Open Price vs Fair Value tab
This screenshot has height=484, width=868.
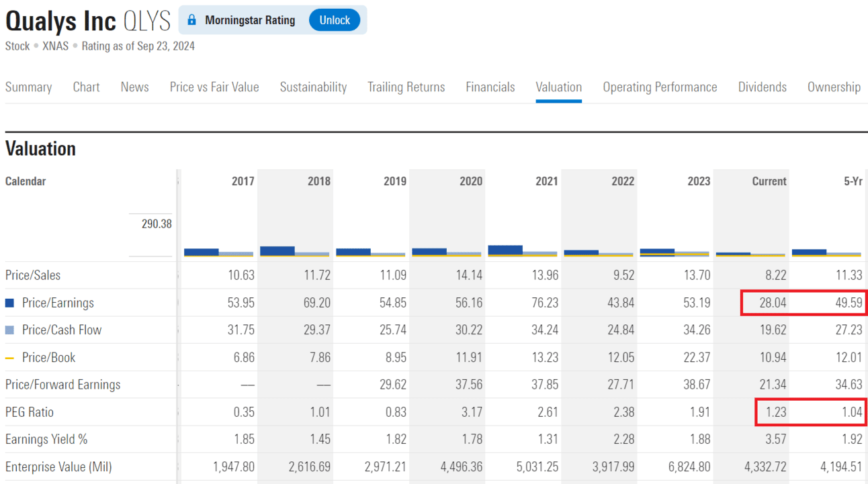pos(214,87)
